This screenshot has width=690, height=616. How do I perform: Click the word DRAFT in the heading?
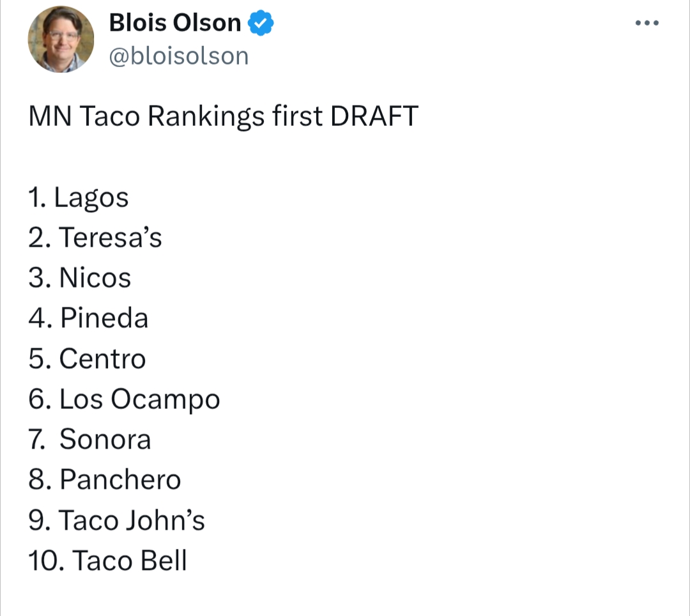tap(374, 117)
